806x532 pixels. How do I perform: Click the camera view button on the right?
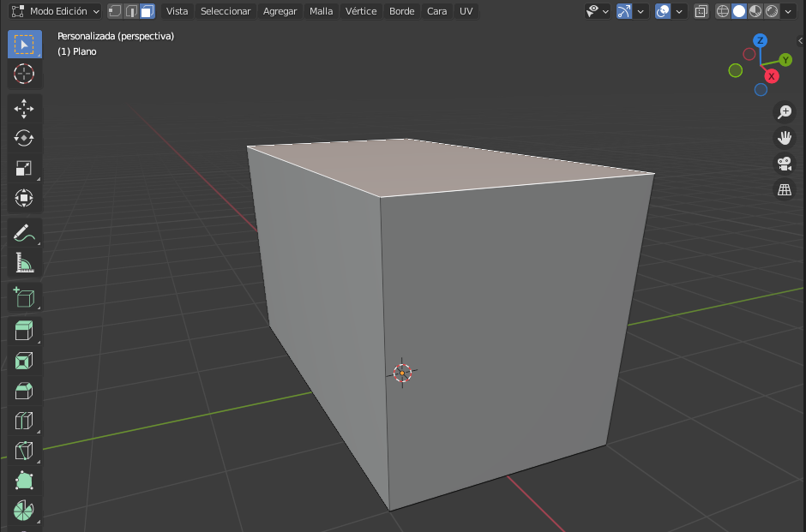coord(785,164)
